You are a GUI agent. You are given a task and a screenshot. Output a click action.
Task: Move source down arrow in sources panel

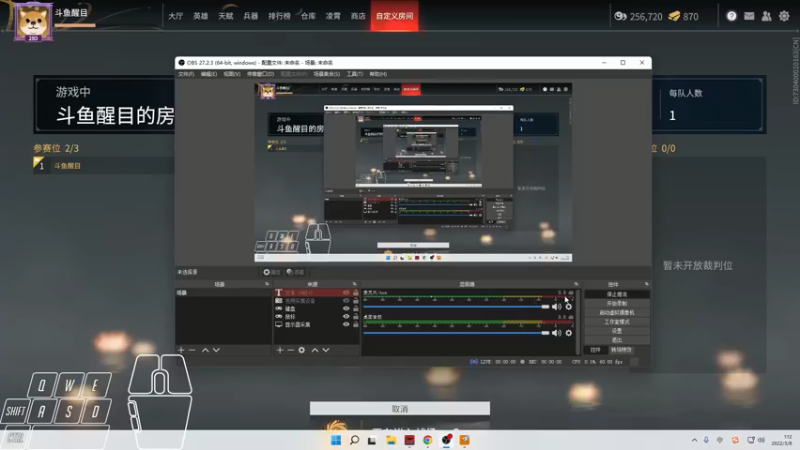[x=326, y=350]
